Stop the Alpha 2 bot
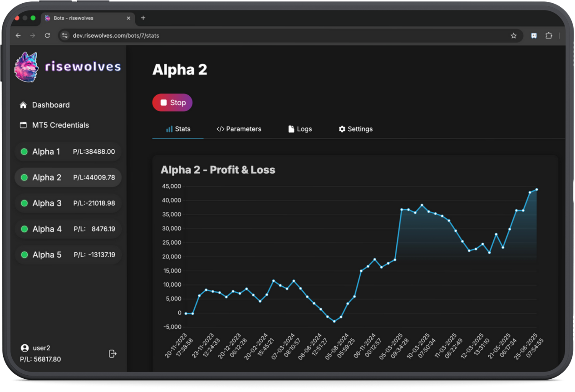Screen dimensions: 575x392 [172, 103]
